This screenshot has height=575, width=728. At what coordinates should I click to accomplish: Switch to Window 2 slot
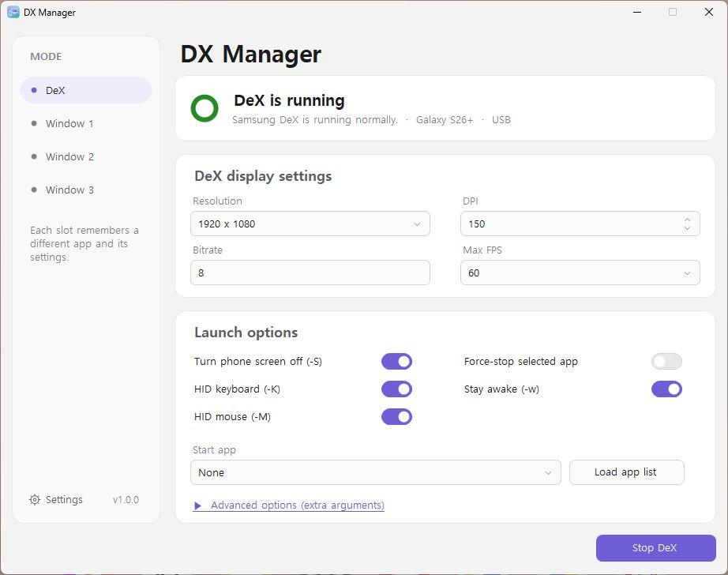(86, 156)
